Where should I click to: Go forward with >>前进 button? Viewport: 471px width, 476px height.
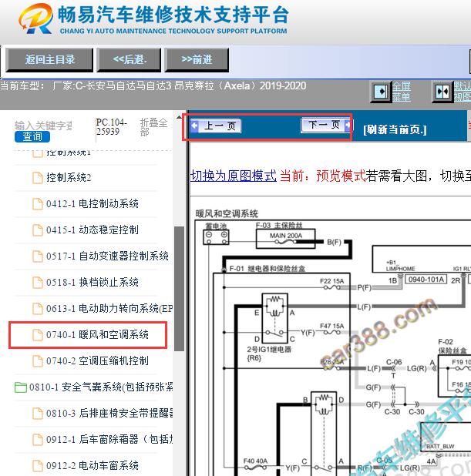pos(197,59)
